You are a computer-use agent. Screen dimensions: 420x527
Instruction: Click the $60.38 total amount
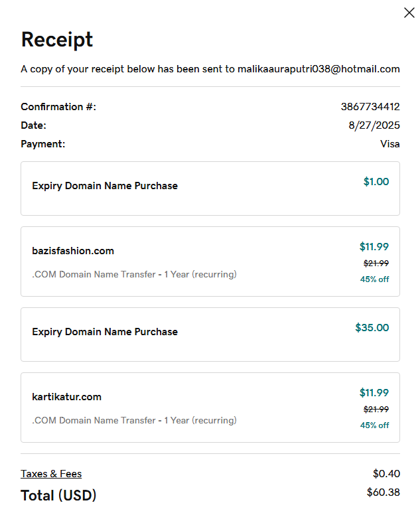[384, 492]
